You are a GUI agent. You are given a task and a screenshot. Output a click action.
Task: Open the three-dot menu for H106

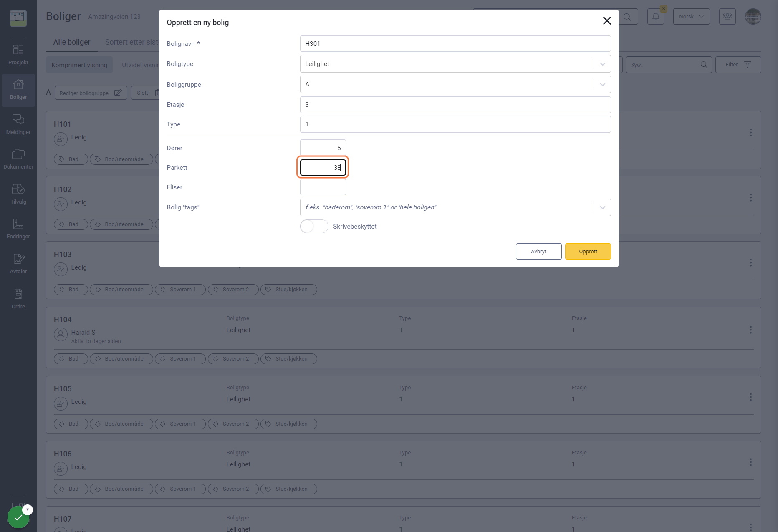click(750, 462)
